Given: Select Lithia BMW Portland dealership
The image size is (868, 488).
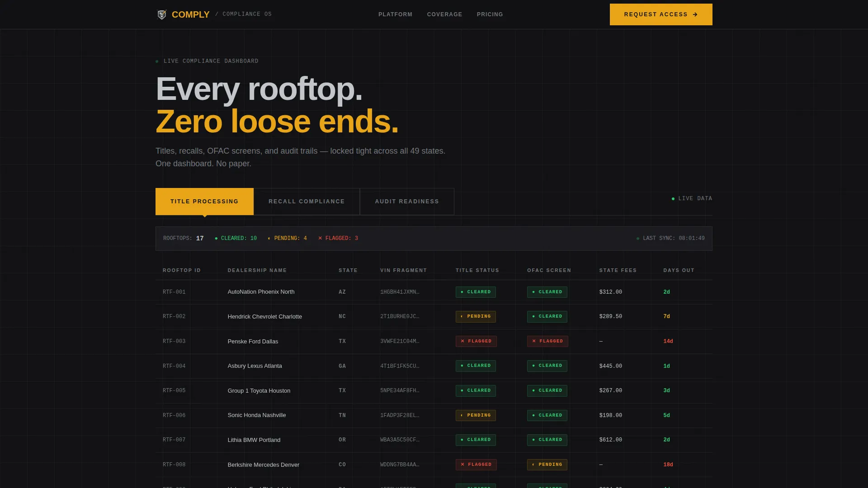Looking at the screenshot, I should click(254, 440).
